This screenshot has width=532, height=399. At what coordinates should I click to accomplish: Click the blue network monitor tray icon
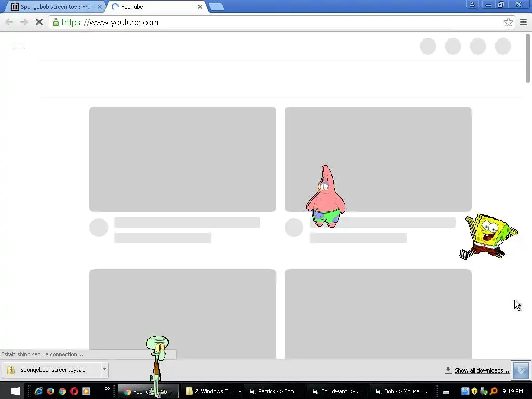click(x=465, y=391)
